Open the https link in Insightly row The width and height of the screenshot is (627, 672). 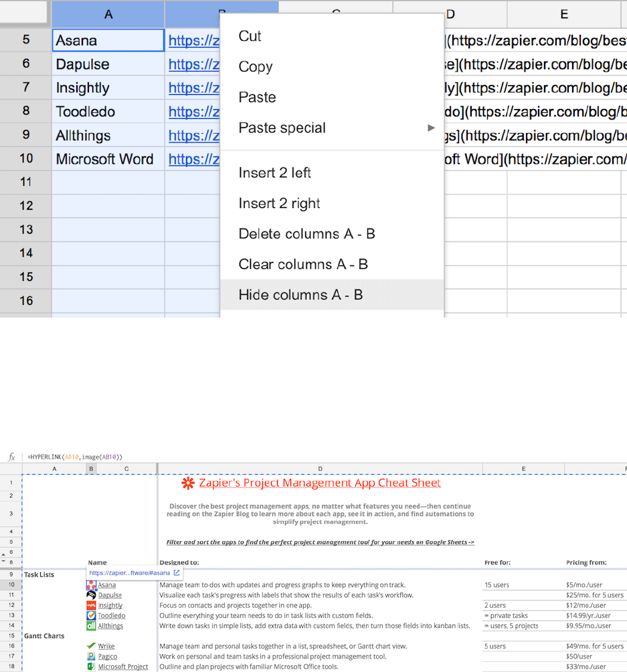pyautogui.click(x=194, y=88)
